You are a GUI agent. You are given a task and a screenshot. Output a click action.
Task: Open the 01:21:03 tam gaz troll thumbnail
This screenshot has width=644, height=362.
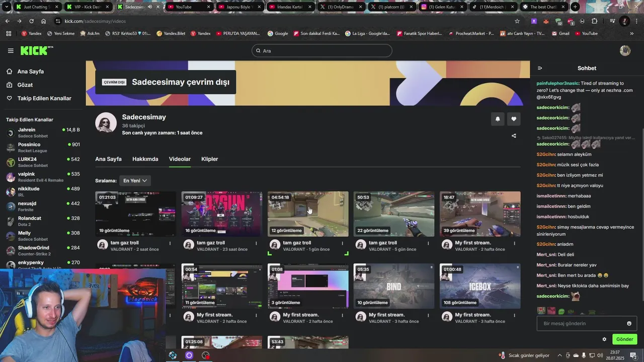tap(135, 214)
